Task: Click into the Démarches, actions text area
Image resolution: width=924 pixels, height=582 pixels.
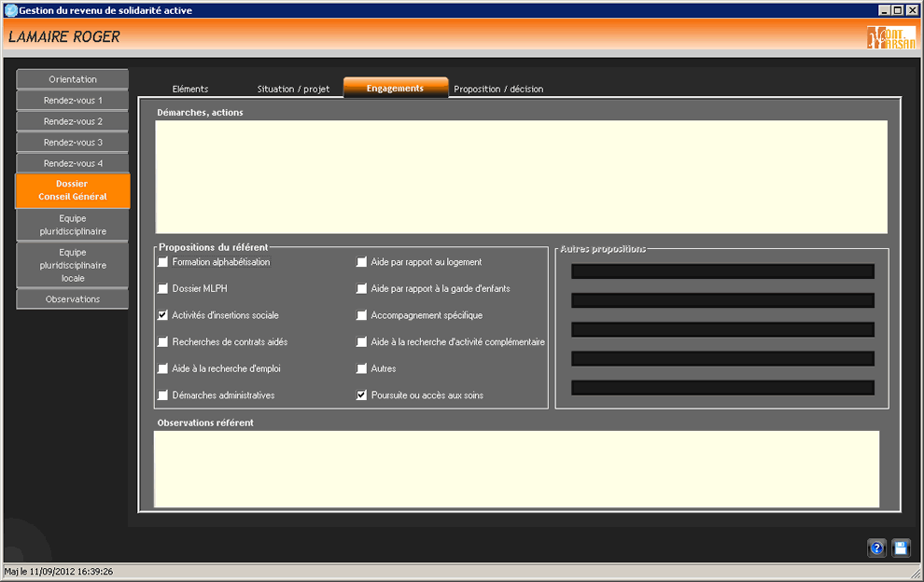Action: (521, 177)
